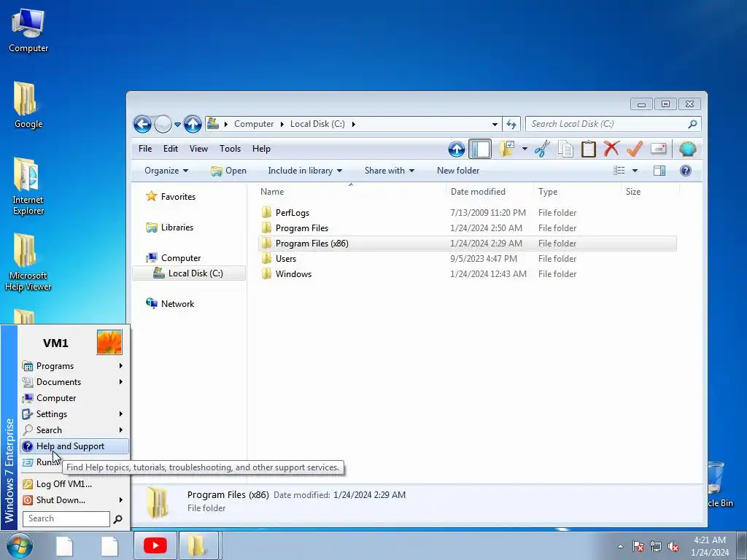This screenshot has width=747, height=560.
Task: Expand the folder options toolbar dropdown arrow
Action: coord(525,149)
